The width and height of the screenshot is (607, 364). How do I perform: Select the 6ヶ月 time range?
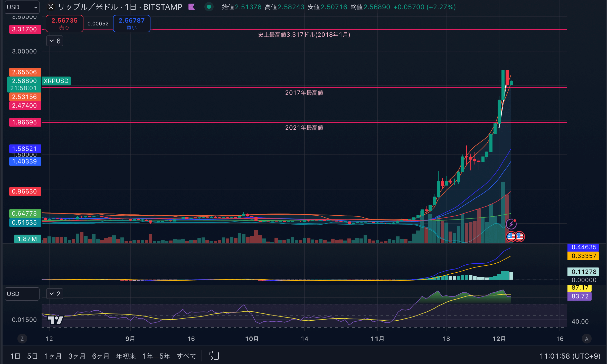click(101, 356)
